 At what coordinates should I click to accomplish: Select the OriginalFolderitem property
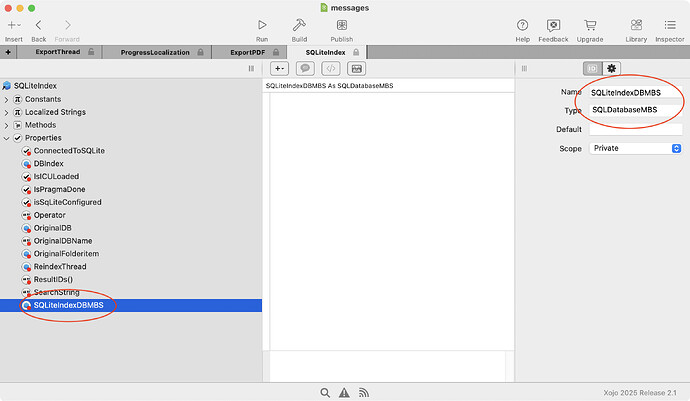click(131, 254)
